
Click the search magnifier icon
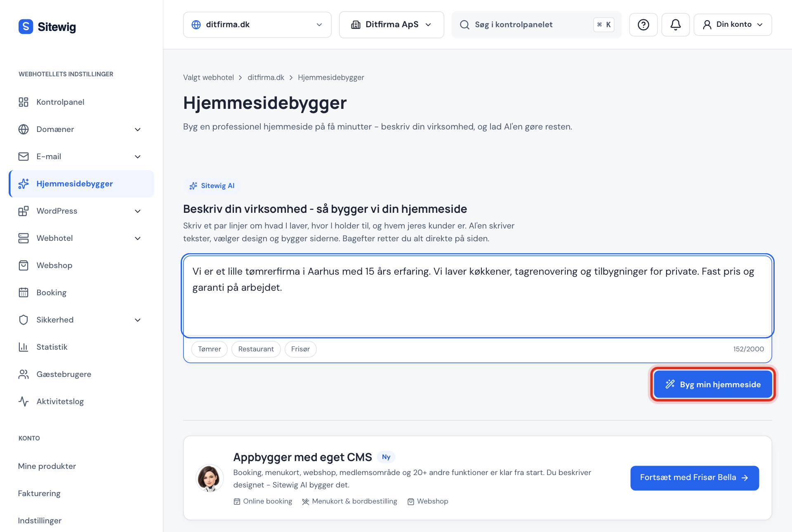pyautogui.click(x=464, y=25)
